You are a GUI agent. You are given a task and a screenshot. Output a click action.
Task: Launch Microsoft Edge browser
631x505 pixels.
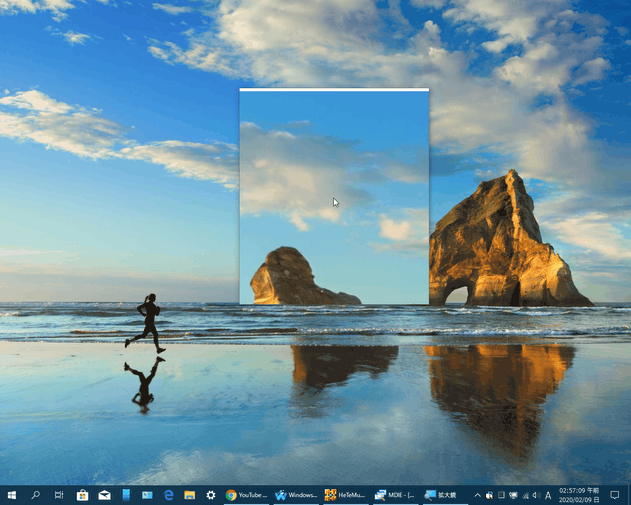(169, 495)
